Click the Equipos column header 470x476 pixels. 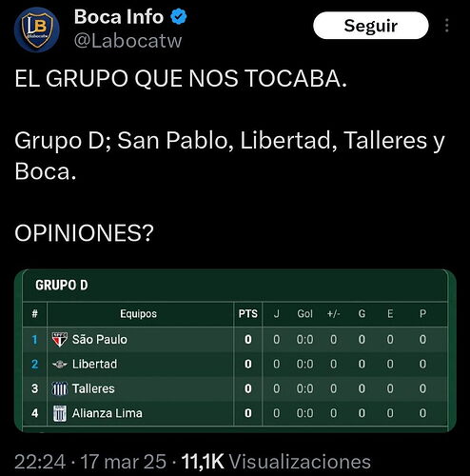point(138,314)
